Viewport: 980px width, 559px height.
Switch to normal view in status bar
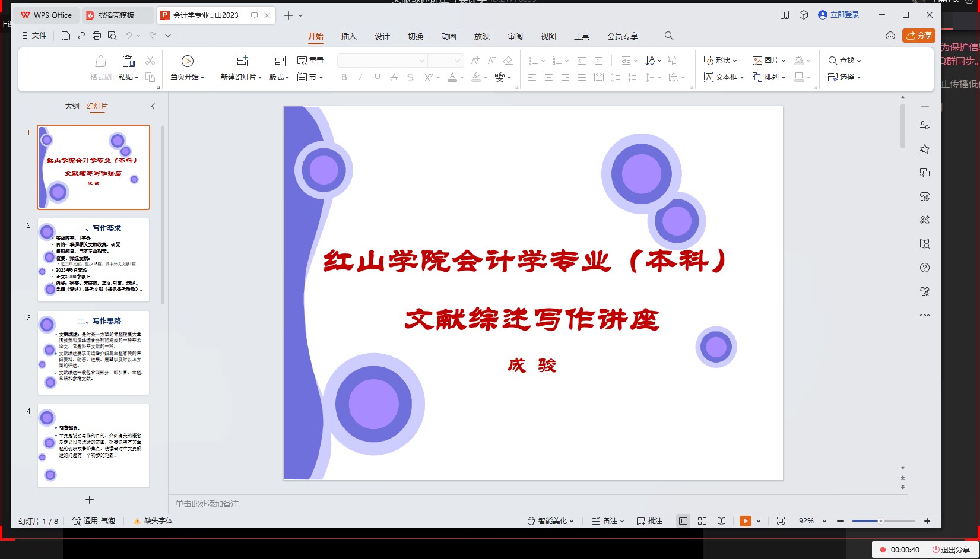click(683, 521)
